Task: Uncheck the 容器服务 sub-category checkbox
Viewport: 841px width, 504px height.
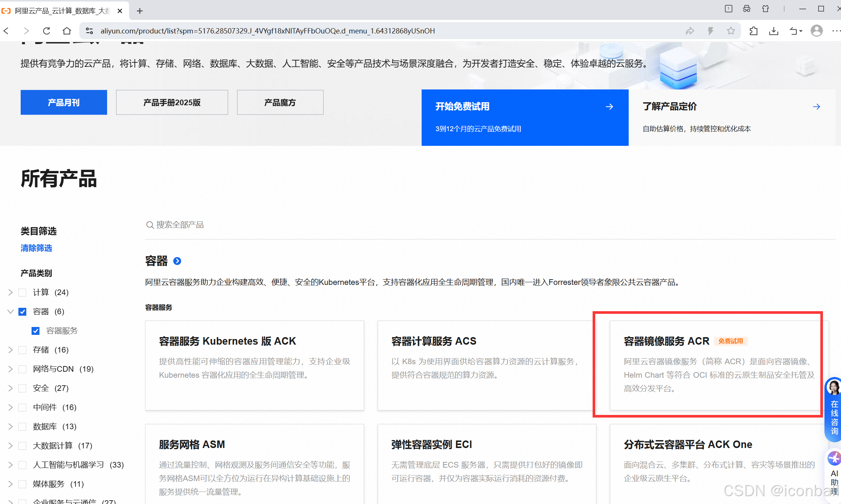Action: click(x=36, y=331)
